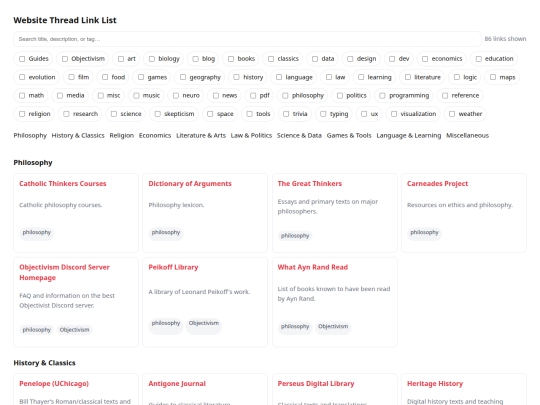This screenshot has height=405, width=540.
Task: Check the pdf tag filter
Action: (253, 95)
